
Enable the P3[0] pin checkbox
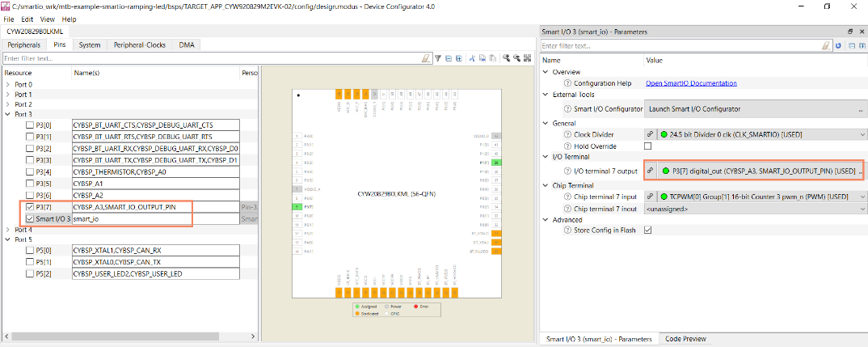[x=29, y=125]
